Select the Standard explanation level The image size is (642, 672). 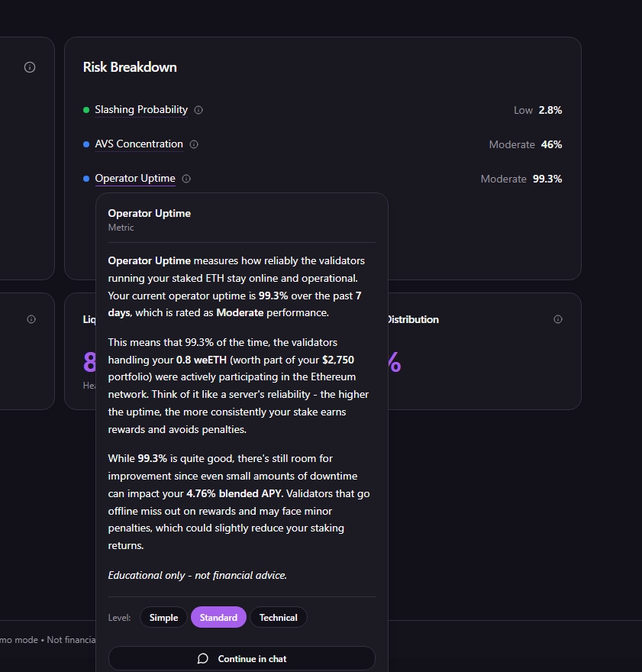point(218,617)
